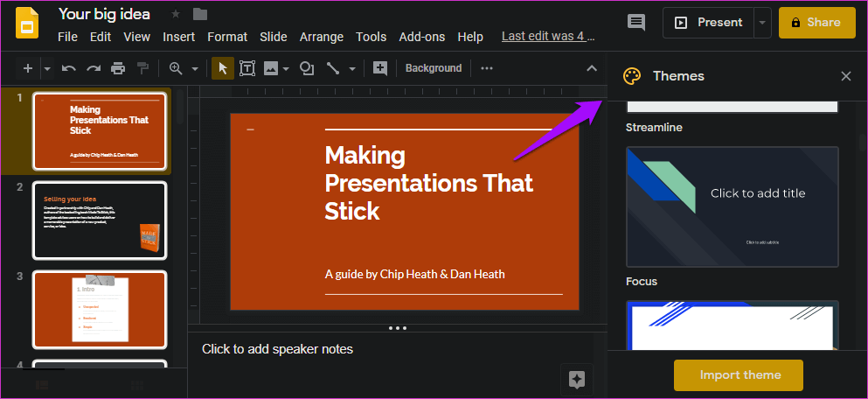Click the Themes palette icon

(x=632, y=76)
